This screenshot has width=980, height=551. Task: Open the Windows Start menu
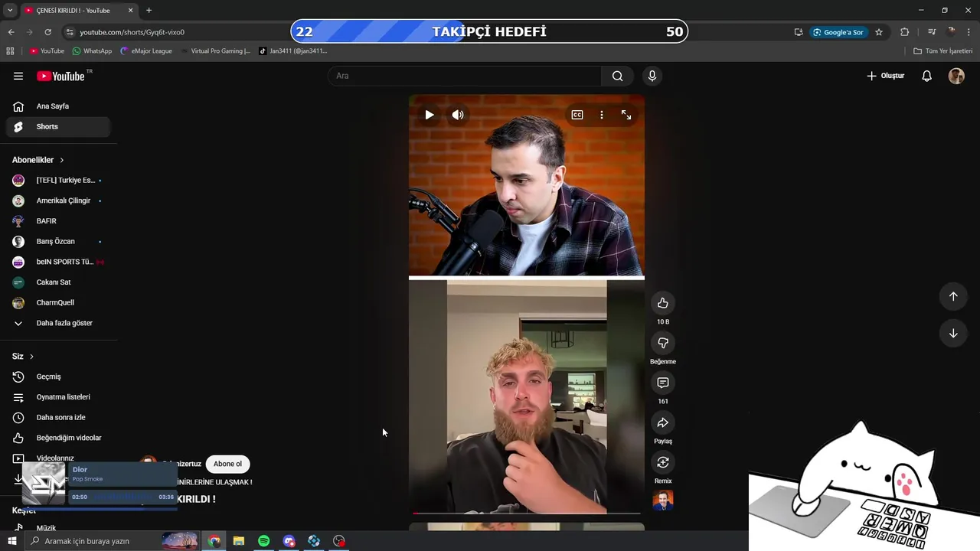[x=11, y=541]
